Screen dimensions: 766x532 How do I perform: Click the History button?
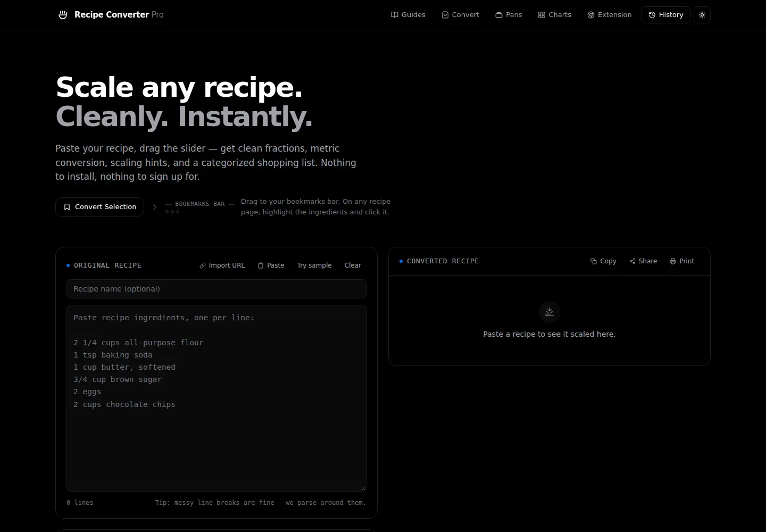point(666,15)
